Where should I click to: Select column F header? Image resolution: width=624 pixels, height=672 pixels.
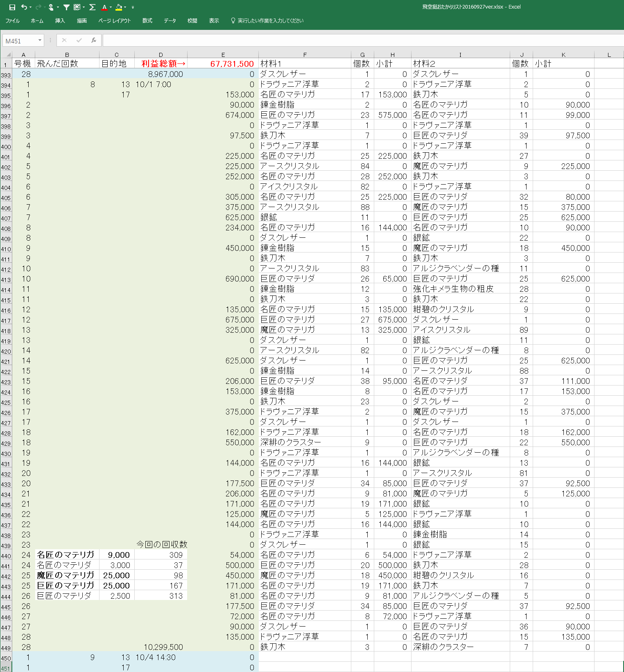point(305,54)
